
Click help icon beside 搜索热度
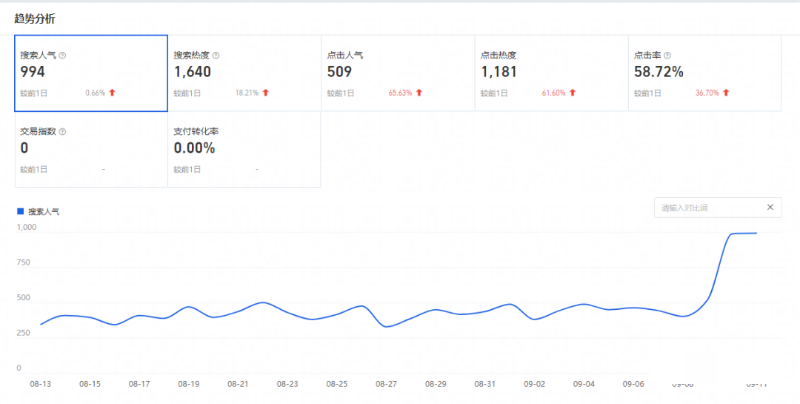(216, 55)
